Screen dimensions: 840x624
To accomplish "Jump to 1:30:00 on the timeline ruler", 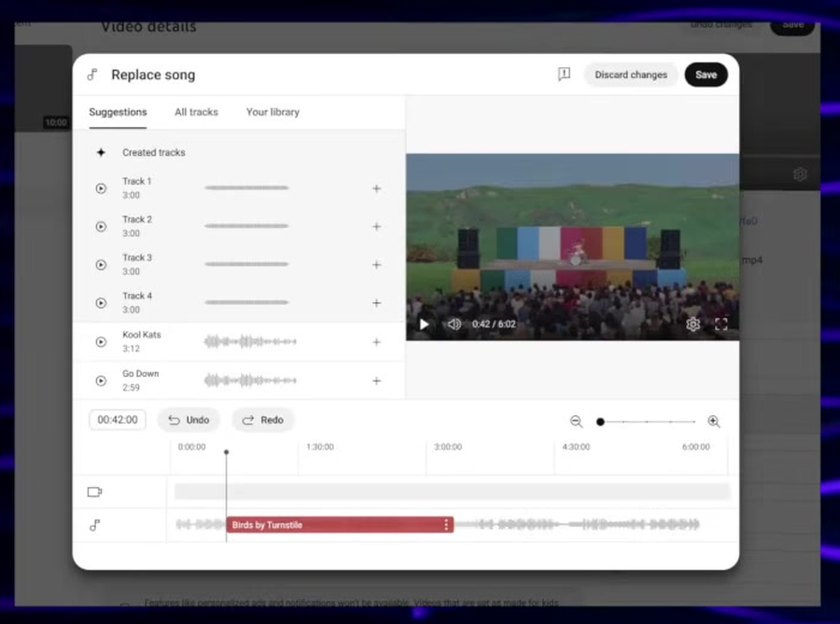I will point(320,447).
